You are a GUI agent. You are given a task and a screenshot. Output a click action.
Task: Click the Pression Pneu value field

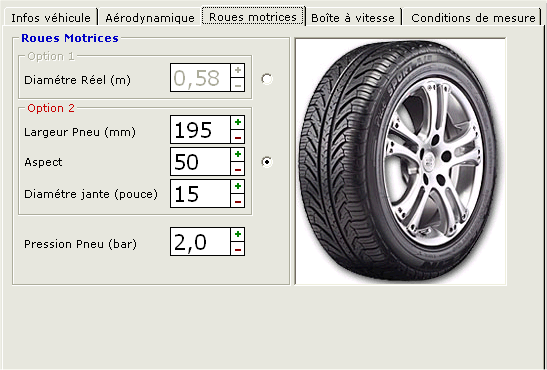click(x=200, y=242)
